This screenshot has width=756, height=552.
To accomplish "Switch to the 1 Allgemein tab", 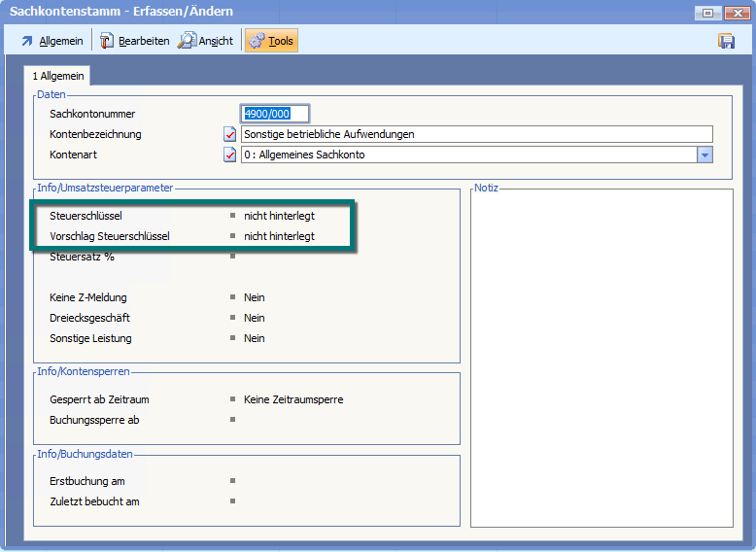I will click(x=58, y=76).
